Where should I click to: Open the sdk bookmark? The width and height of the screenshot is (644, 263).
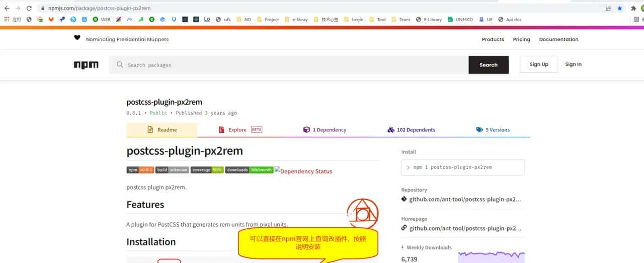tap(223, 20)
